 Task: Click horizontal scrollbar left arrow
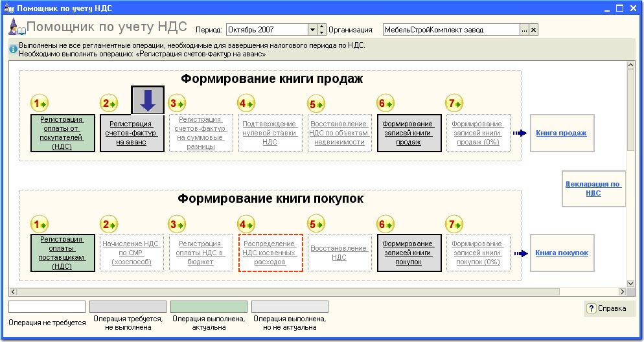[x=13, y=291]
